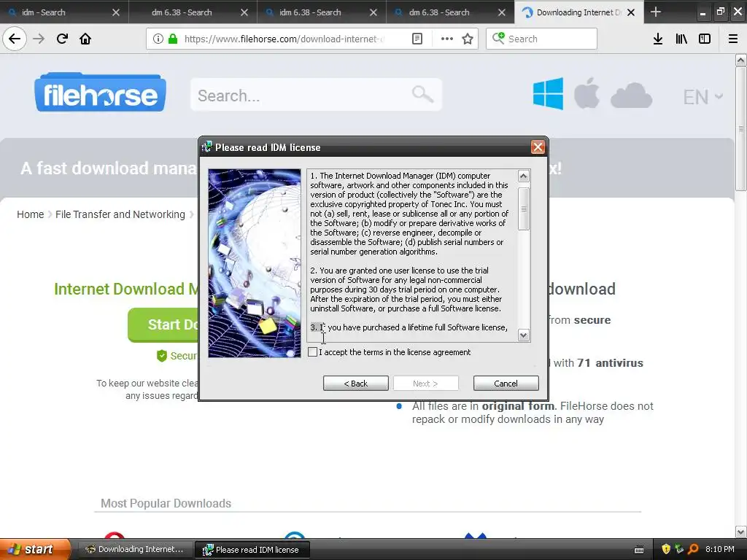
Task: Open page actions three-dots menu
Action: tap(447, 39)
